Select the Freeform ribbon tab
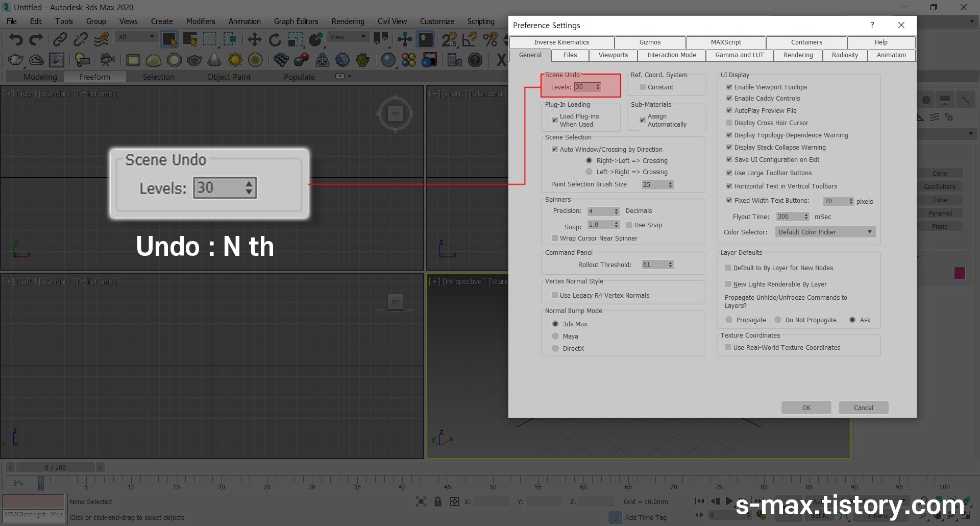 (94, 77)
